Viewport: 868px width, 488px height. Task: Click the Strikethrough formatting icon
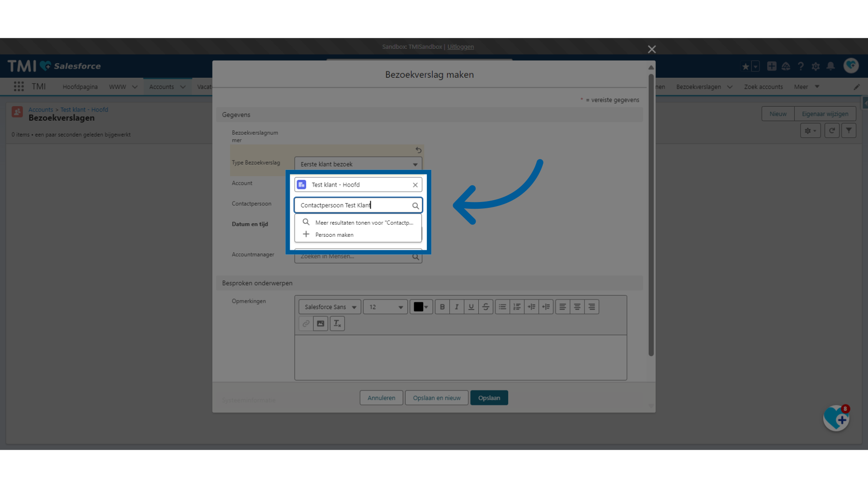tap(485, 306)
